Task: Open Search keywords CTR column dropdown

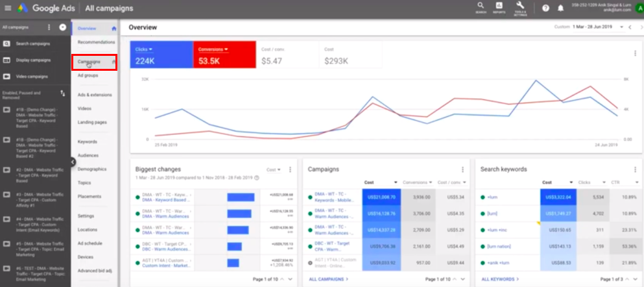Action: [626, 182]
